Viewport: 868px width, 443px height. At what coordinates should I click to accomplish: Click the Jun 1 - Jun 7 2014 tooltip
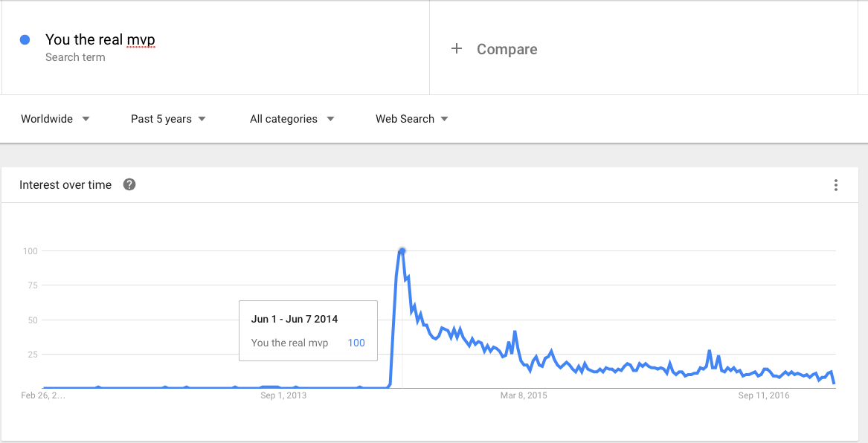[308, 331]
